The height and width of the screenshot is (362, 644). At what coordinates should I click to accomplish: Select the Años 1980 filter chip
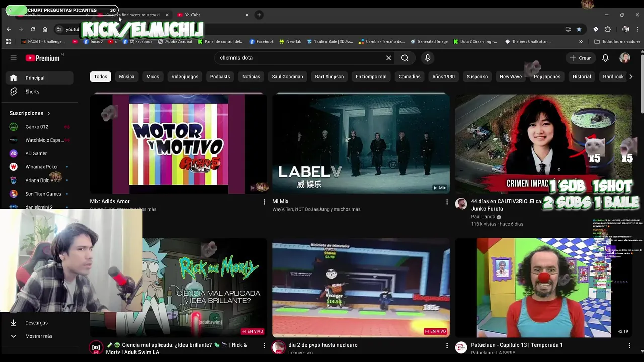point(443,77)
